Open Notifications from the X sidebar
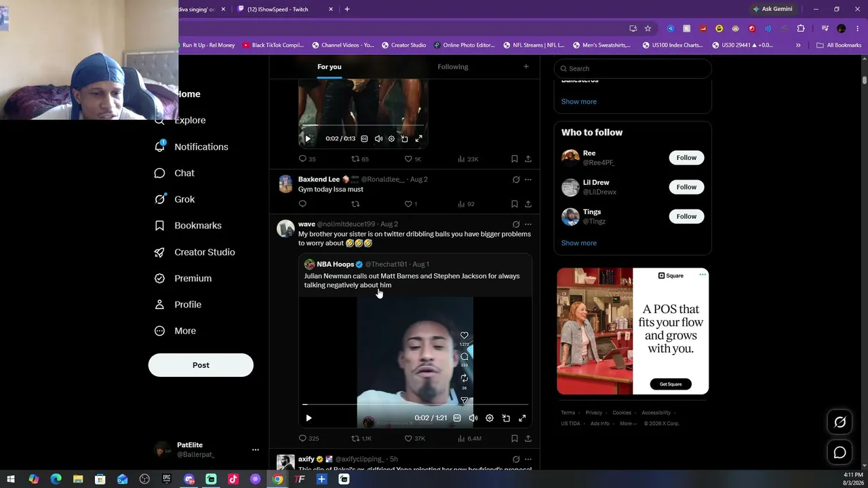This screenshot has height=488, width=868. (x=191, y=146)
